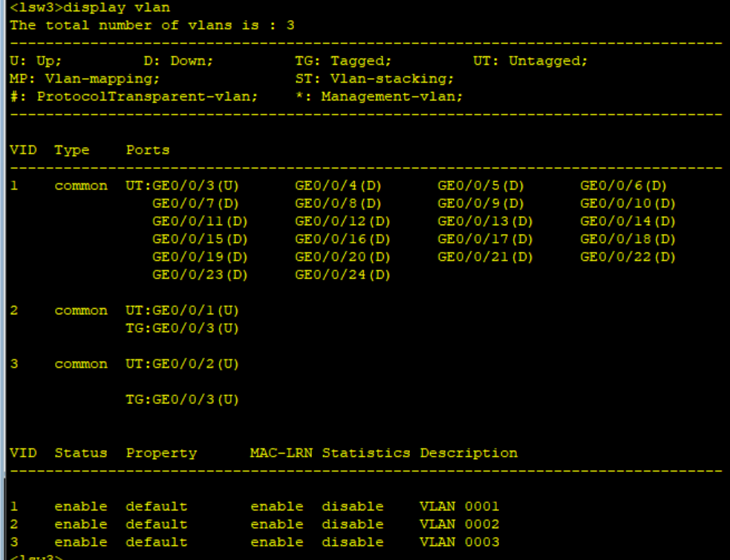This screenshot has height=560, width=730.
Task: Select untagged port GE0/0/1(U) in VLAN 2
Action: tap(195, 310)
